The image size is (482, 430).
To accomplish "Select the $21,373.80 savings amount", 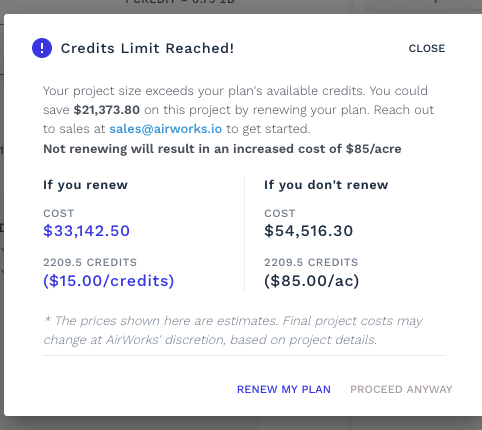I will coord(107,110).
